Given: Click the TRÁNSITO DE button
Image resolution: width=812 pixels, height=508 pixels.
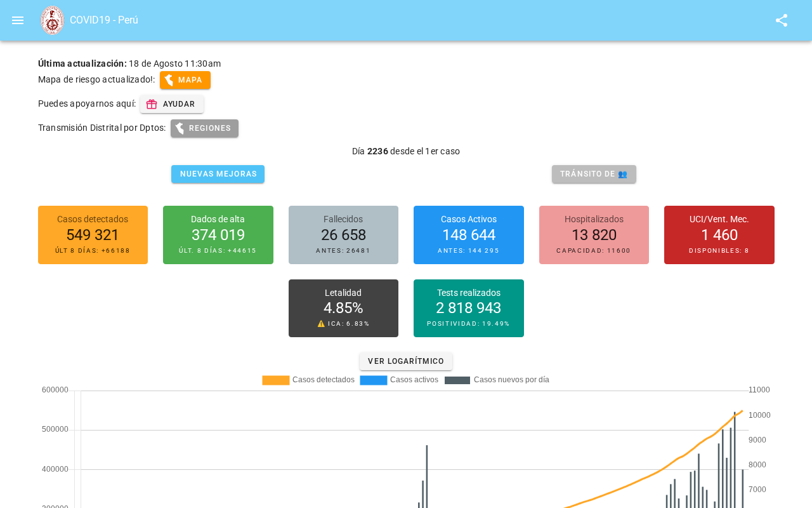Looking at the screenshot, I should coord(594,174).
